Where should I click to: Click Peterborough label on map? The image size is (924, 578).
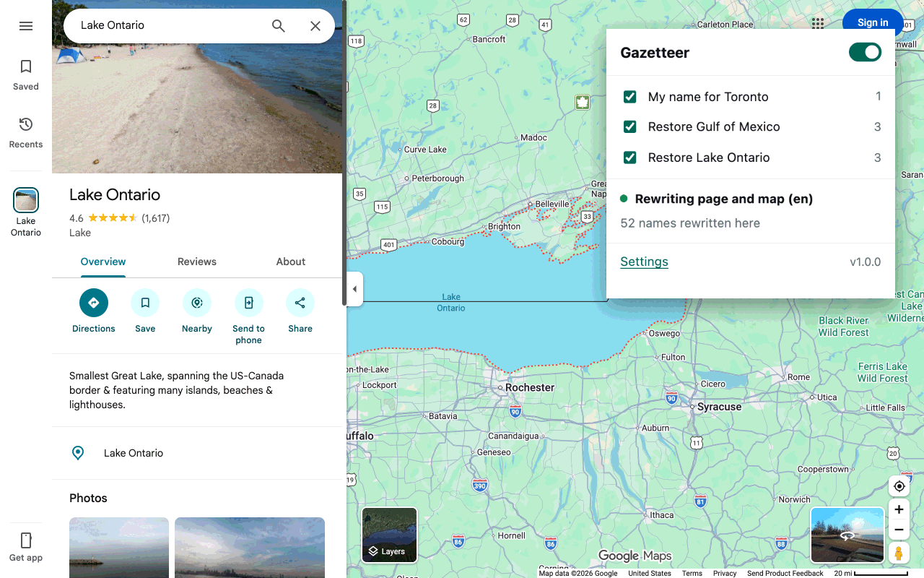pyautogui.click(x=437, y=178)
